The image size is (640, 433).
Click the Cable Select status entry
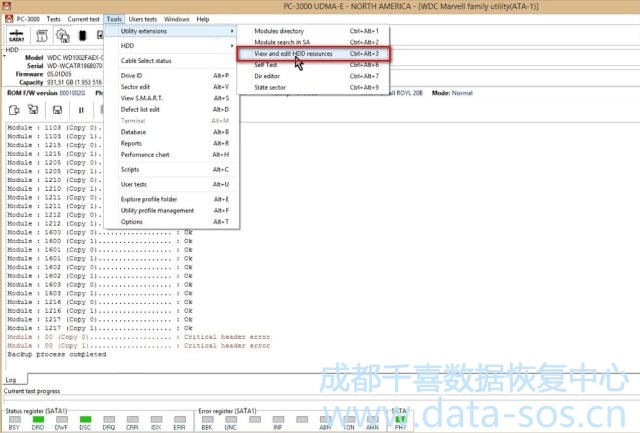point(146,61)
